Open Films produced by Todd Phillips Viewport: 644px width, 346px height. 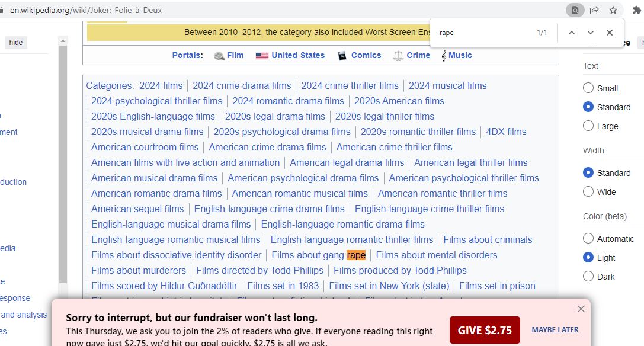(400, 270)
